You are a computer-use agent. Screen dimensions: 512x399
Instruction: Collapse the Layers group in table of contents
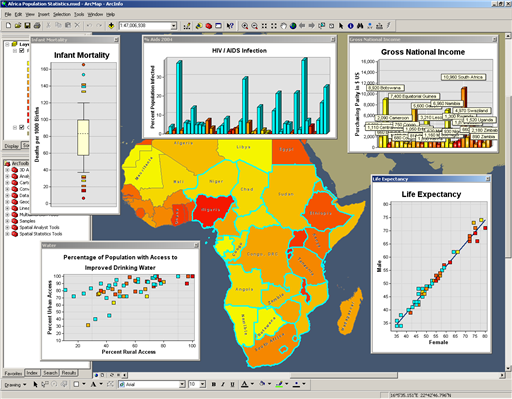(x=7, y=44)
